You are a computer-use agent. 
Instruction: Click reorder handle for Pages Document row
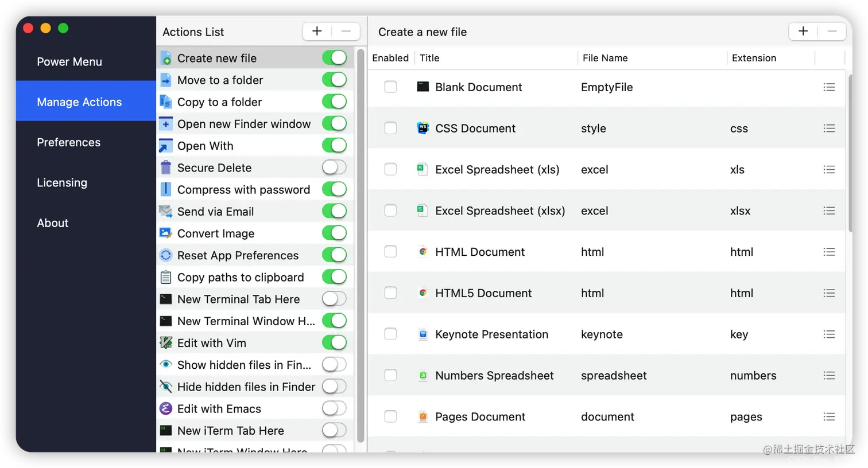click(x=829, y=416)
